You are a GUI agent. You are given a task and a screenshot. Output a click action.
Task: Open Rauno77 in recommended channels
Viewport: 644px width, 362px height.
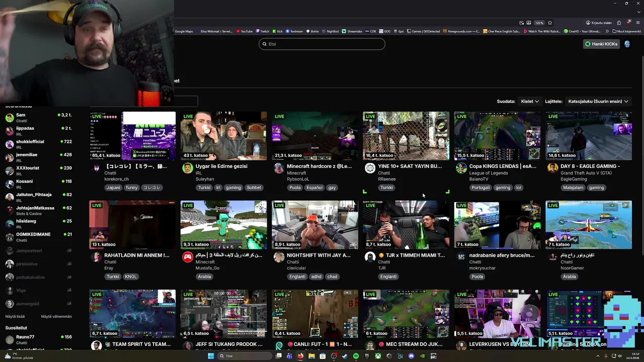click(x=39, y=339)
